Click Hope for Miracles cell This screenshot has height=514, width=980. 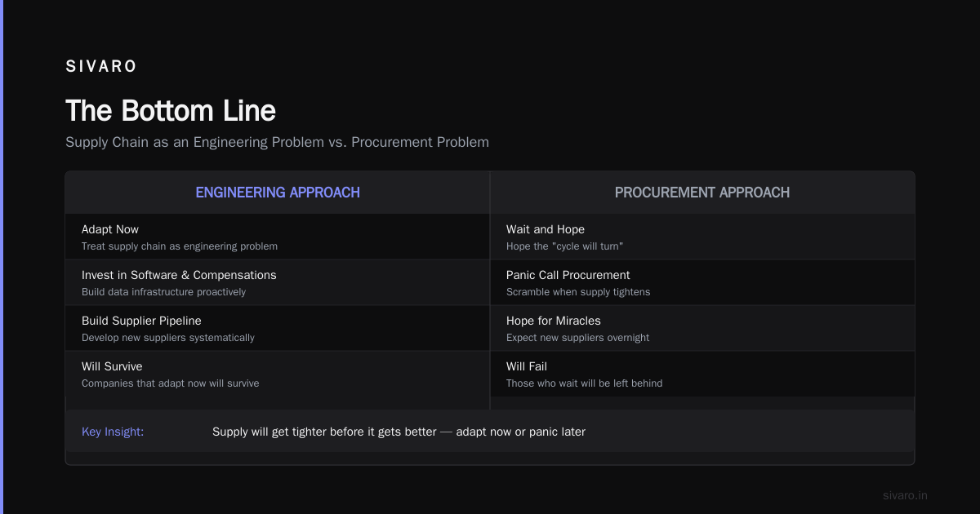[x=702, y=328]
